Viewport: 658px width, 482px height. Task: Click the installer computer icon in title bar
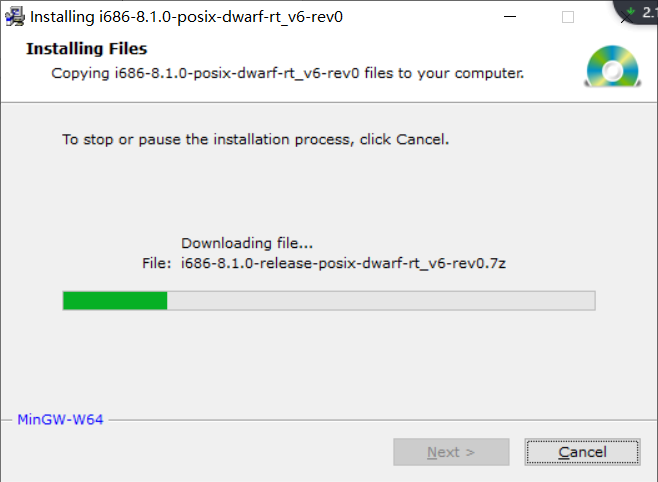[x=15, y=17]
